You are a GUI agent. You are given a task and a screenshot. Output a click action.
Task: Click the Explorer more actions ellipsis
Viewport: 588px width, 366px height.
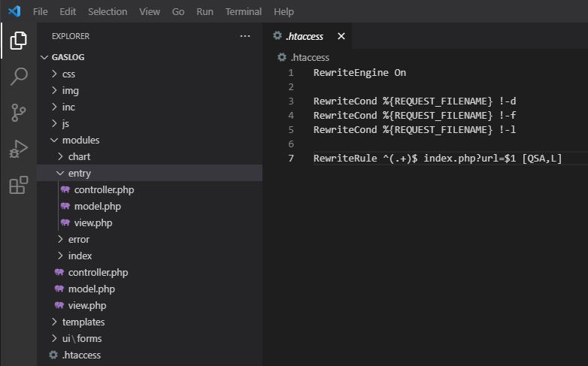245,36
